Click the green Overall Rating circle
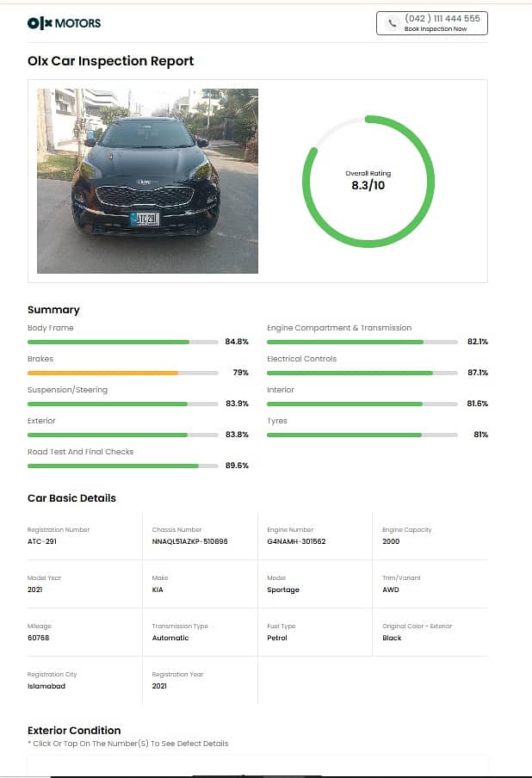The height and width of the screenshot is (778, 532). 368,182
